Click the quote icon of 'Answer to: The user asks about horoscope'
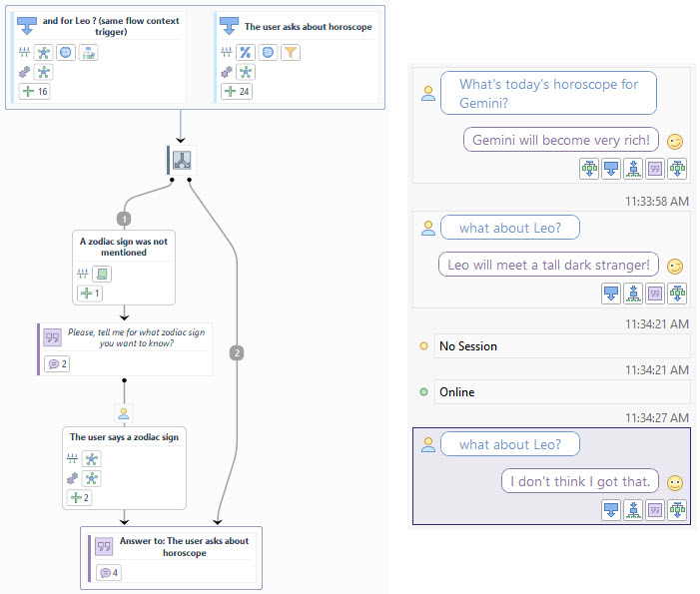The width and height of the screenshot is (700, 594). coord(105,546)
